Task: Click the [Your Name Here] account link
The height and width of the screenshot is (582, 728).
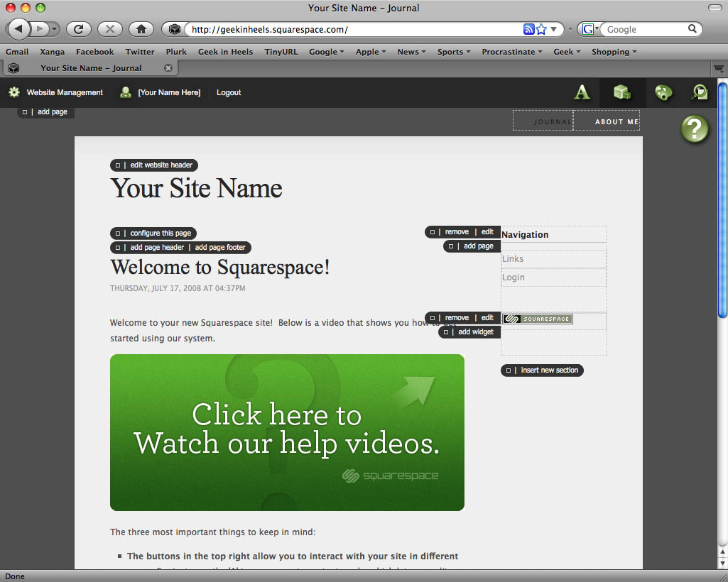Action: click(x=169, y=92)
